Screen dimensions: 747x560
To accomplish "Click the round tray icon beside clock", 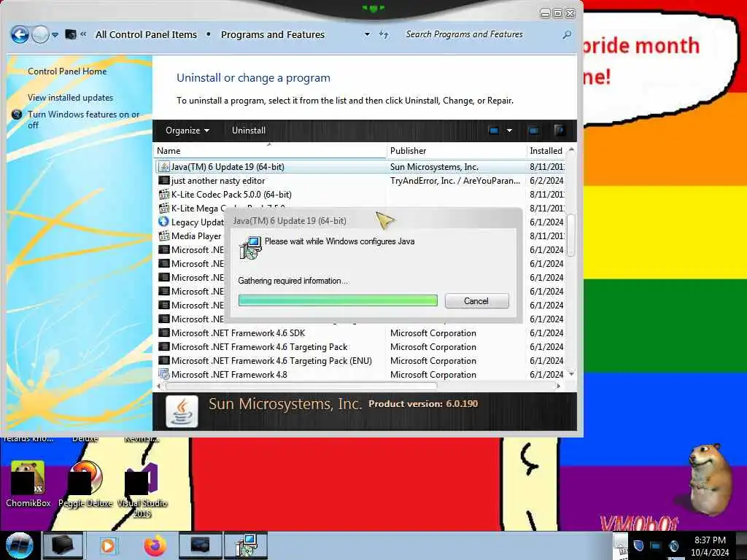I will coord(673,545).
